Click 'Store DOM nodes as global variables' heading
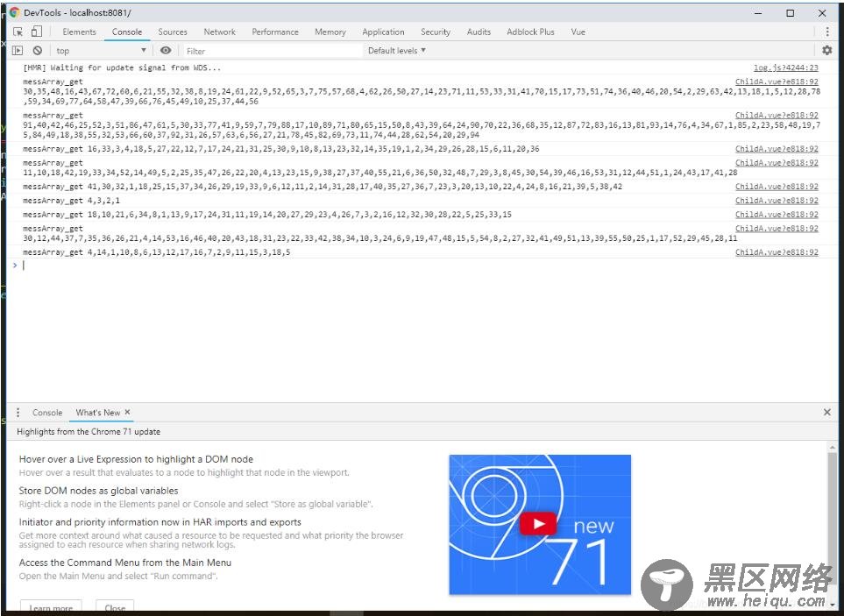Screen dimensions: 844x616 coord(98,491)
